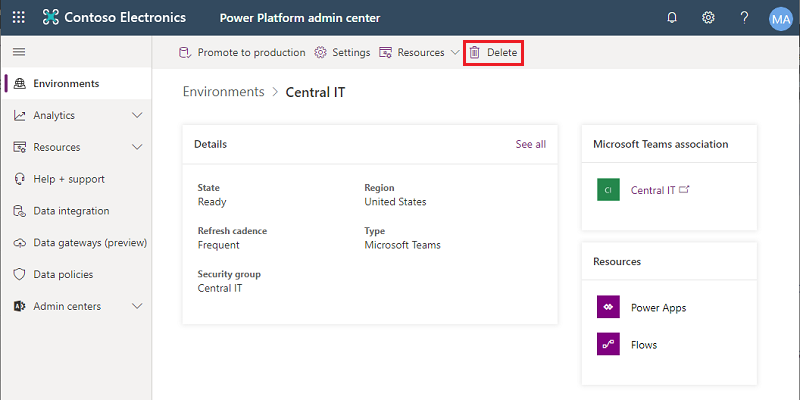Open the settings gear in header
The image size is (800, 400).
pos(708,18)
